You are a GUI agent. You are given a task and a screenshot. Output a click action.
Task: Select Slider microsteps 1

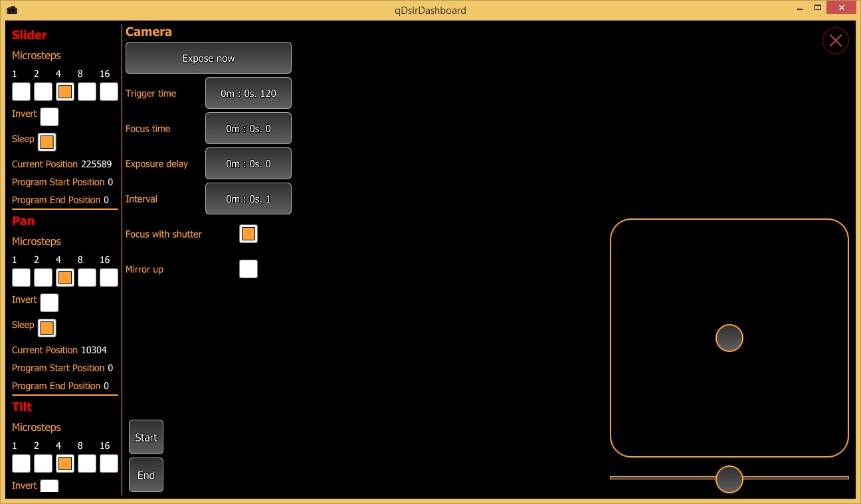pyautogui.click(x=21, y=92)
